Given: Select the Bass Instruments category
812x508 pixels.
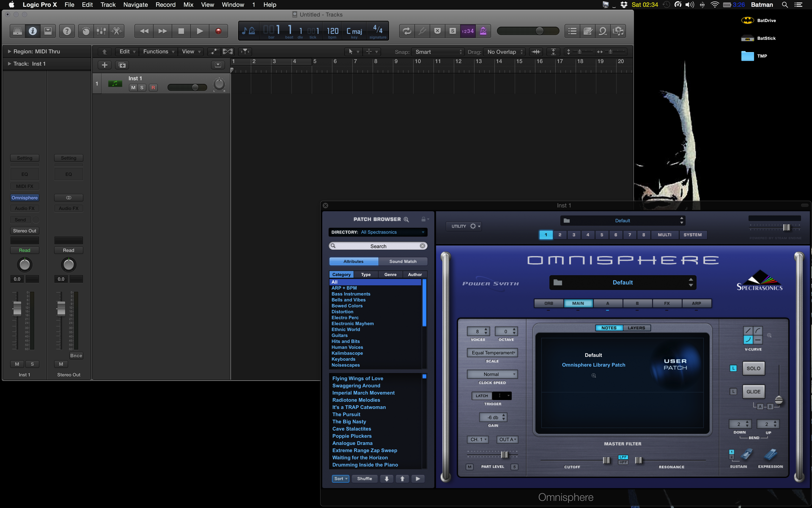Looking at the screenshot, I should pyautogui.click(x=351, y=294).
